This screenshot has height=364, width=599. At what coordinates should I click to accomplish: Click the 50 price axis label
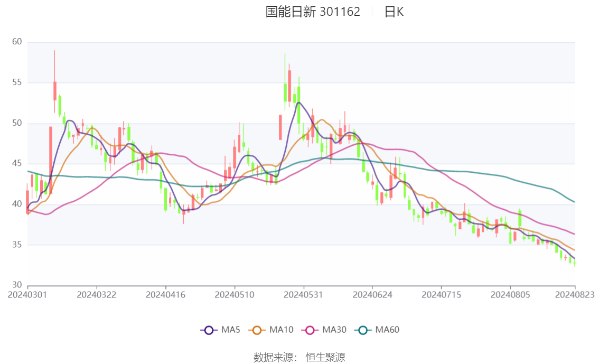(x=17, y=123)
